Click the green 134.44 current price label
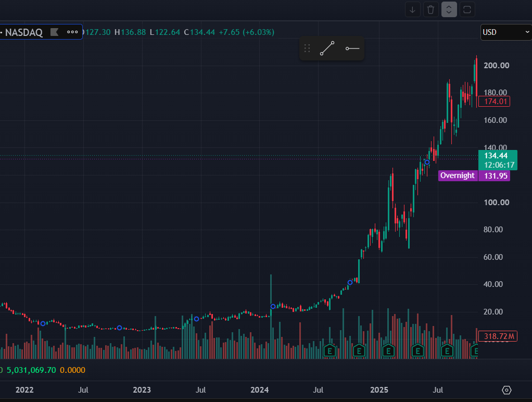The width and height of the screenshot is (532, 402). tap(496, 156)
